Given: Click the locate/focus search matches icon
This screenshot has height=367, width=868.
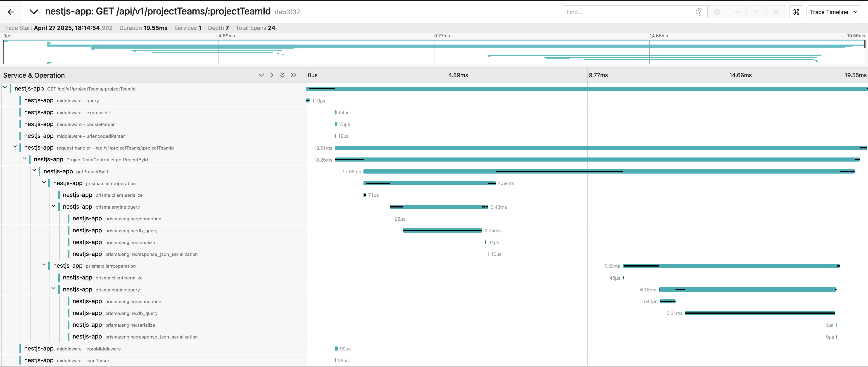Looking at the screenshot, I should coord(717,12).
